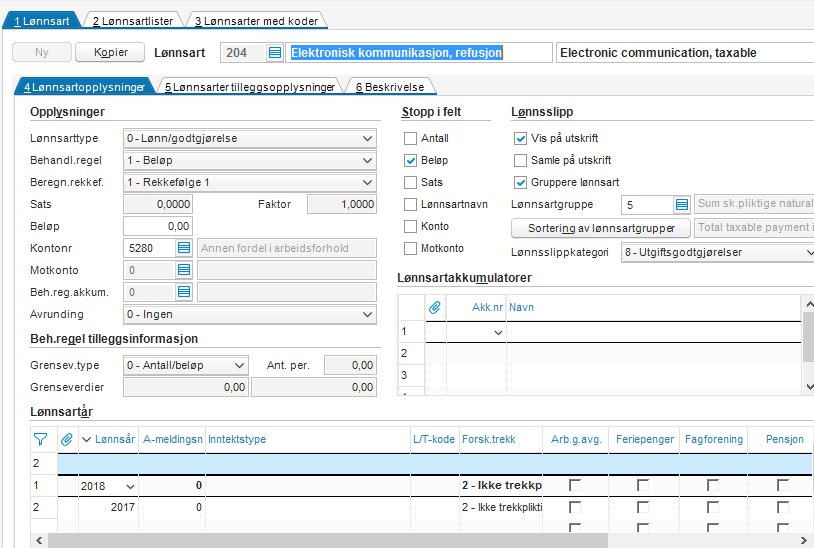814x548 pixels.
Task: Tick the Antall stopp checkbox
Action: point(410,138)
